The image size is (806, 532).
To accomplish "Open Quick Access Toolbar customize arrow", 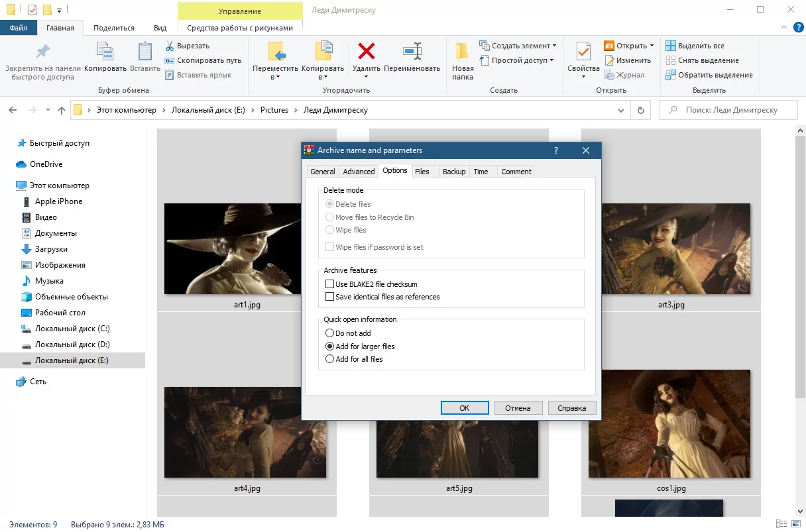I will (x=60, y=10).
